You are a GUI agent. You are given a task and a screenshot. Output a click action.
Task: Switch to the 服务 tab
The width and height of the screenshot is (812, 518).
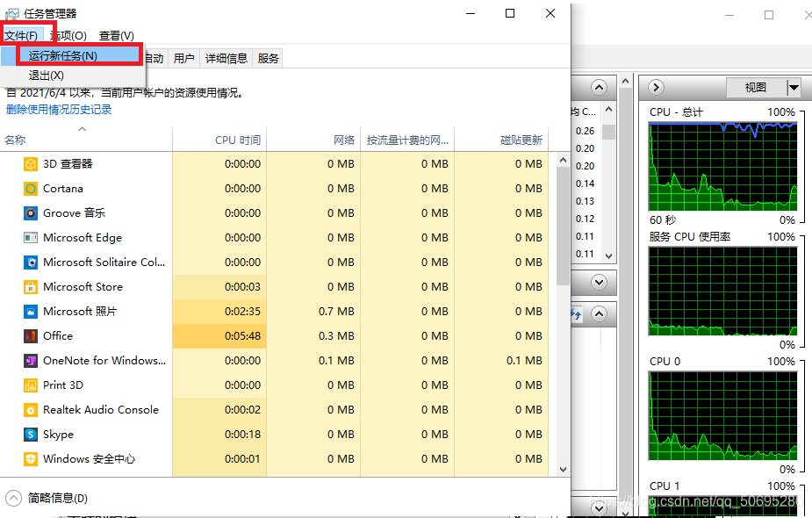[269, 59]
